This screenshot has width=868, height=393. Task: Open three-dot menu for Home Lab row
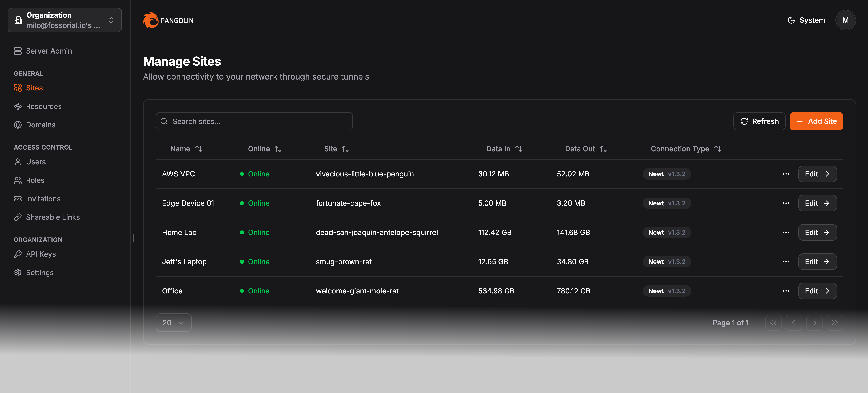pyautogui.click(x=786, y=232)
